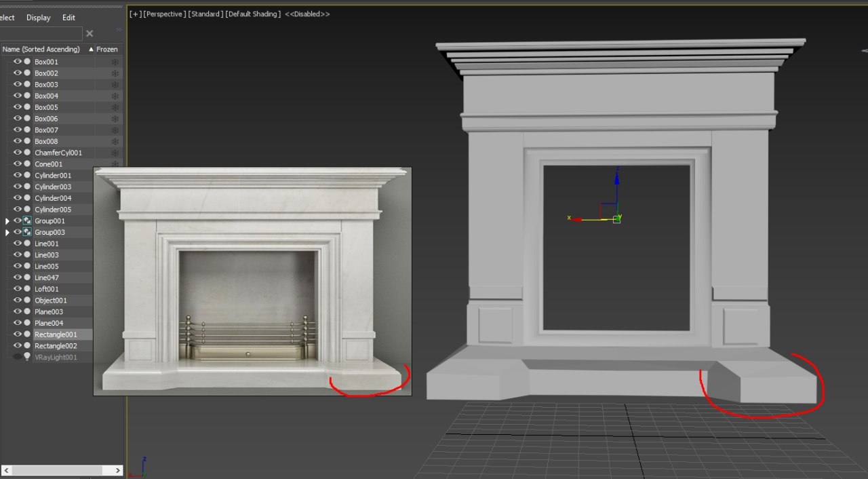
Task: Click the fireplace reference render thumbnail
Action: tap(252, 281)
